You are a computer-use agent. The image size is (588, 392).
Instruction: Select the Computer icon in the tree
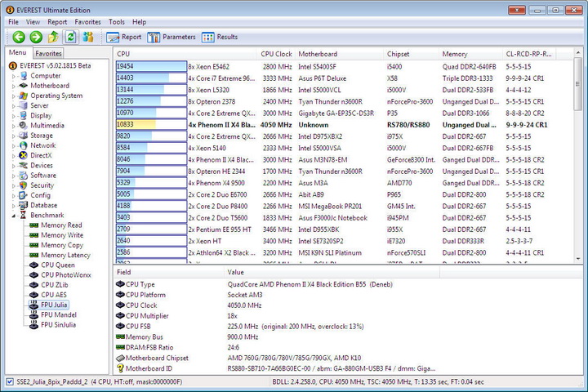pos(24,76)
